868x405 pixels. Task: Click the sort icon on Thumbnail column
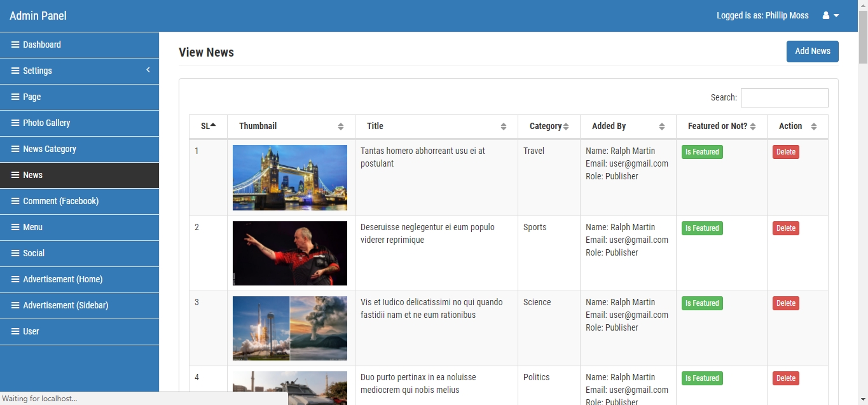(341, 127)
